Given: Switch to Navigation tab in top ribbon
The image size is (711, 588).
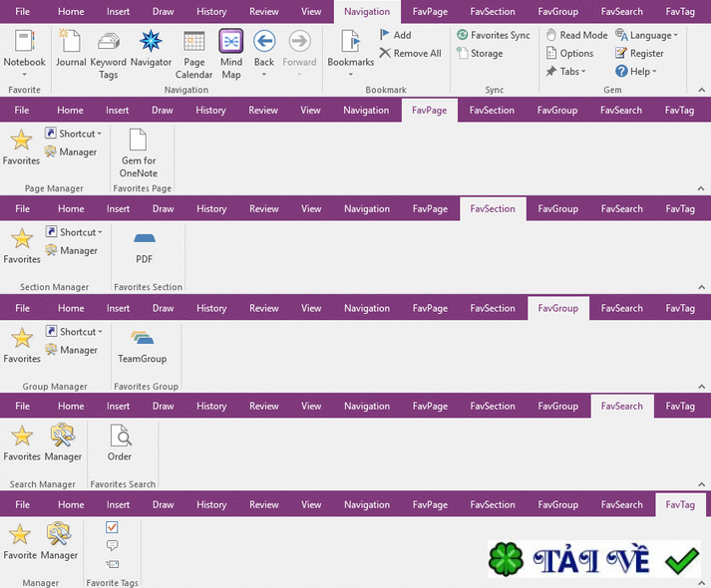Looking at the screenshot, I should [367, 12].
